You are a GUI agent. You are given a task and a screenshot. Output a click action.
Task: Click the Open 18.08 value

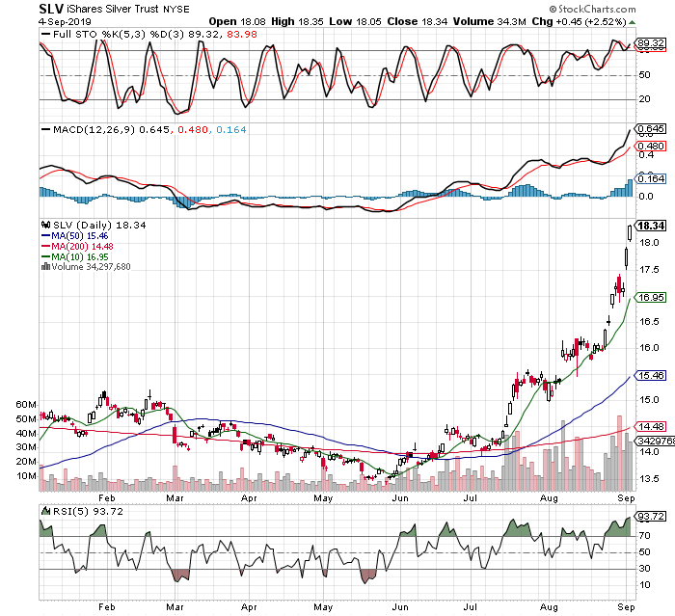click(x=237, y=21)
